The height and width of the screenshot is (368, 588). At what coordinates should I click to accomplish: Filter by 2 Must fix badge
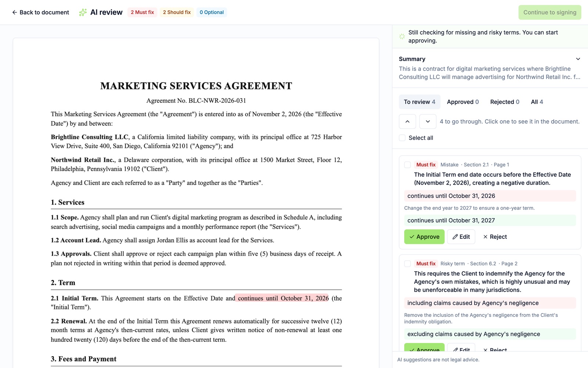142,12
